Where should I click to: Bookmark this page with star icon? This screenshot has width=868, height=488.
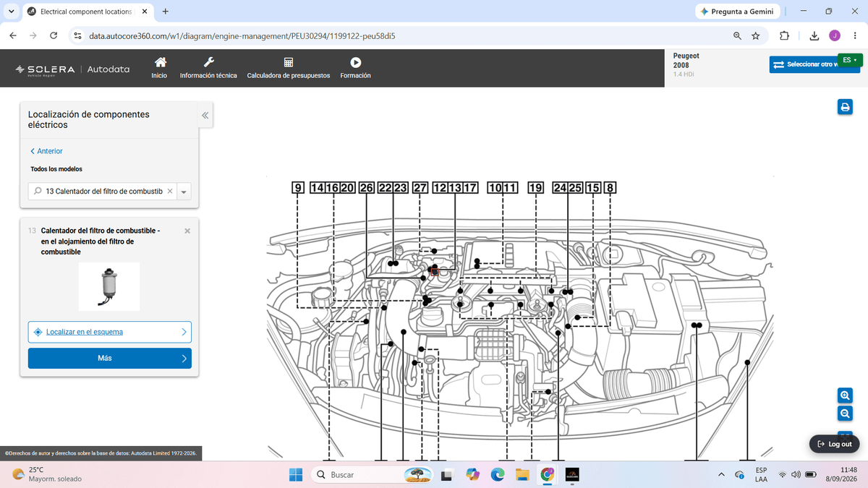(756, 36)
